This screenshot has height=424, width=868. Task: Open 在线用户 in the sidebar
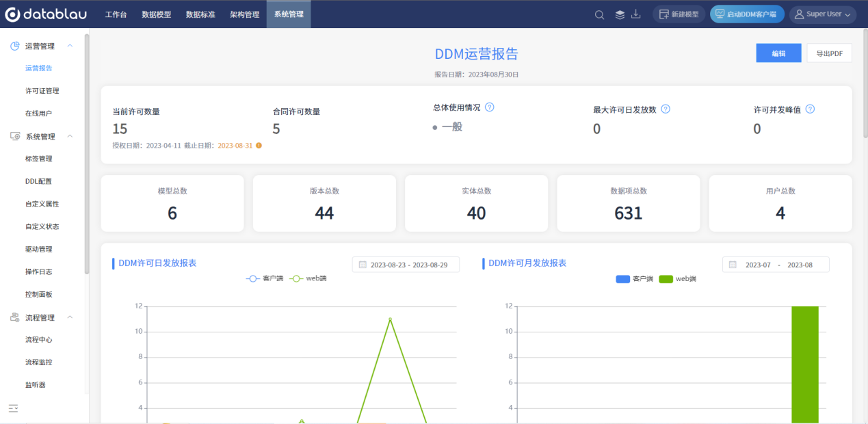pyautogui.click(x=39, y=114)
